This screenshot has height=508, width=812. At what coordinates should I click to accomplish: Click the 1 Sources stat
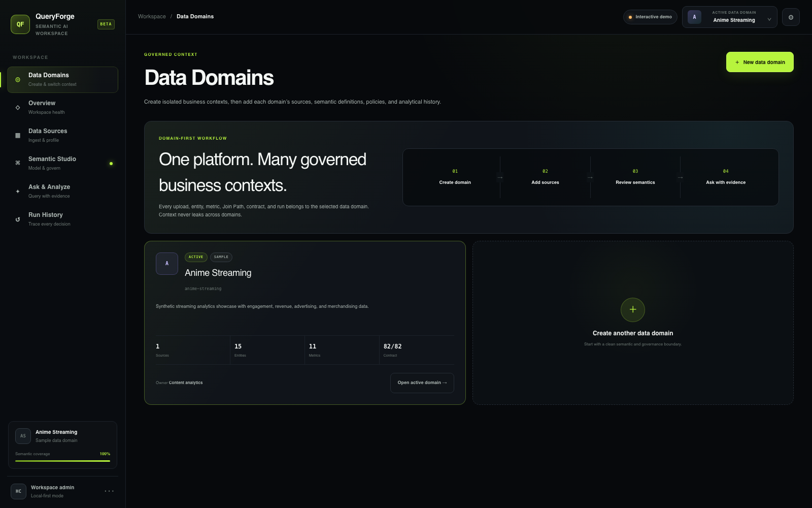[x=192, y=350]
